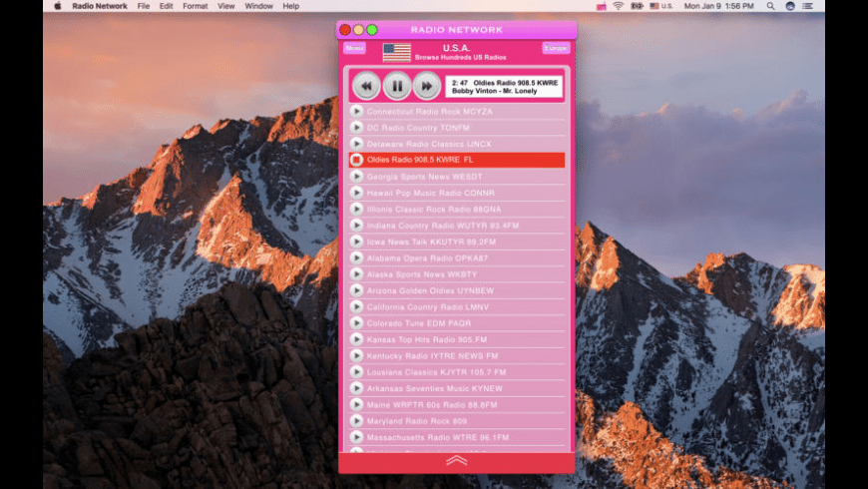Open the Edit menu
The image size is (868, 489).
tap(166, 6)
